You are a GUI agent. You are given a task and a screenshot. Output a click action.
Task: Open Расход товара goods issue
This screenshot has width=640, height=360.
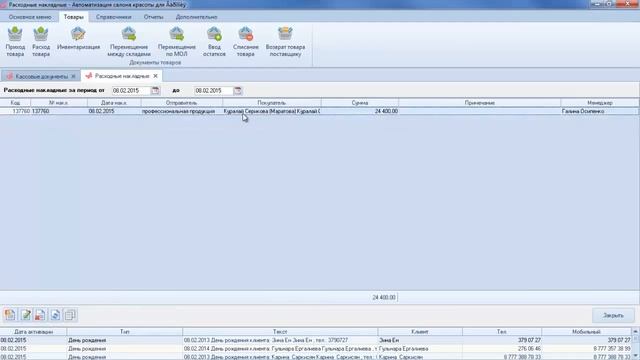point(41,41)
